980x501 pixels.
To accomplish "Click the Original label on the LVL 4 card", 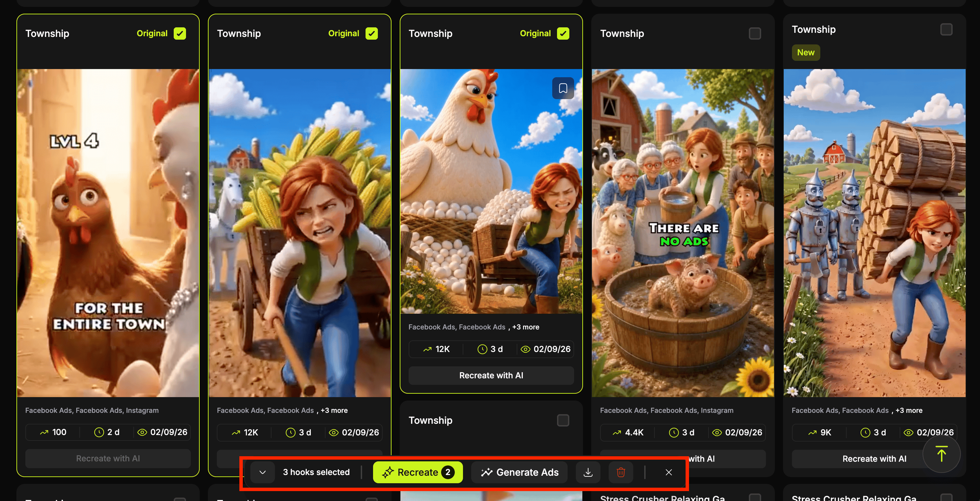I will (x=152, y=33).
